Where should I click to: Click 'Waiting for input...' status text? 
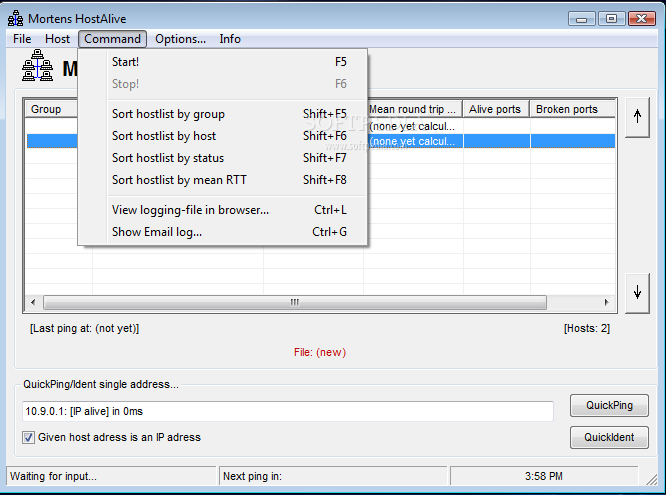54,476
